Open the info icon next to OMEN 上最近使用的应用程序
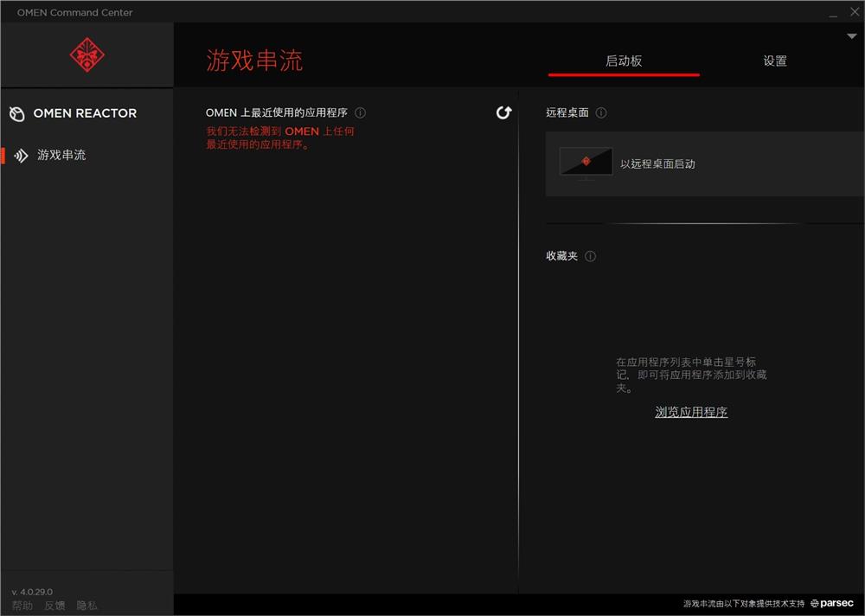 point(361,112)
